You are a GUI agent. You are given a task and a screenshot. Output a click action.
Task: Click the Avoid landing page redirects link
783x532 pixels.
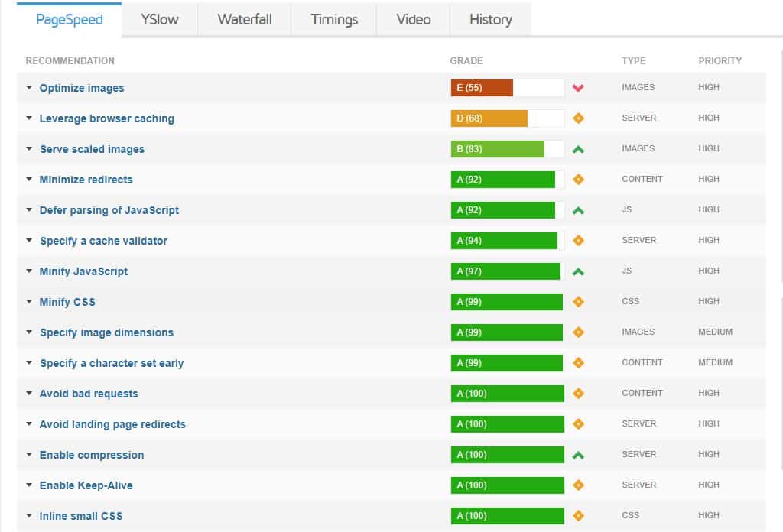[x=112, y=424]
